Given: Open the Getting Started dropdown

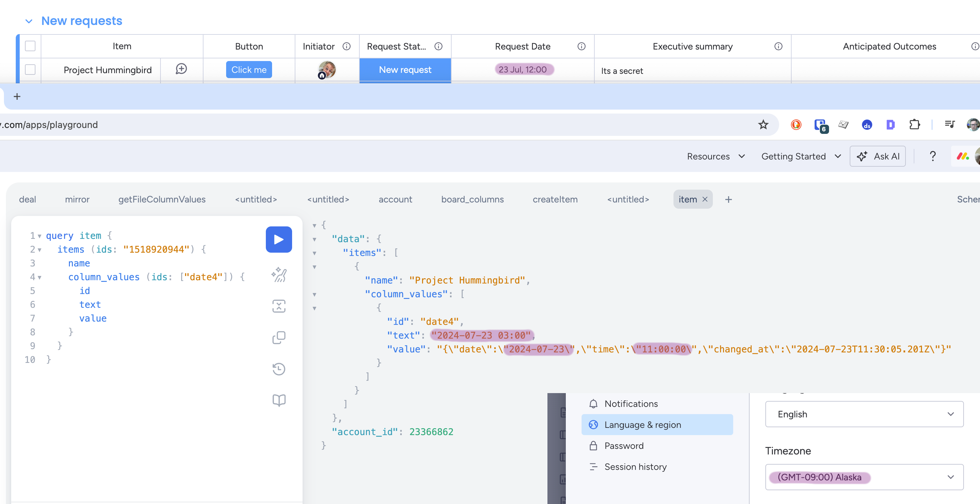Looking at the screenshot, I should pos(801,156).
